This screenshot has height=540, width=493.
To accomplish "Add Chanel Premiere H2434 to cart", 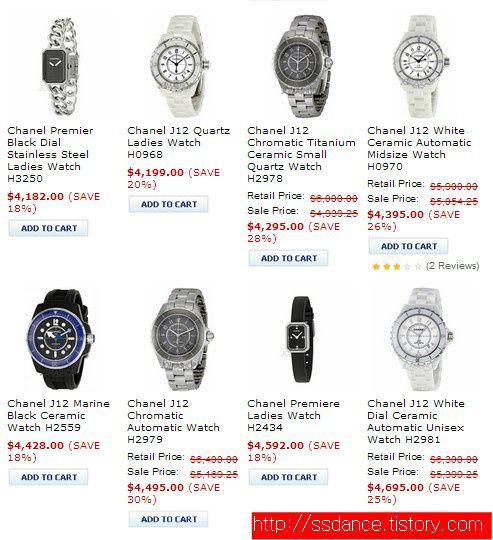I will [x=289, y=477].
